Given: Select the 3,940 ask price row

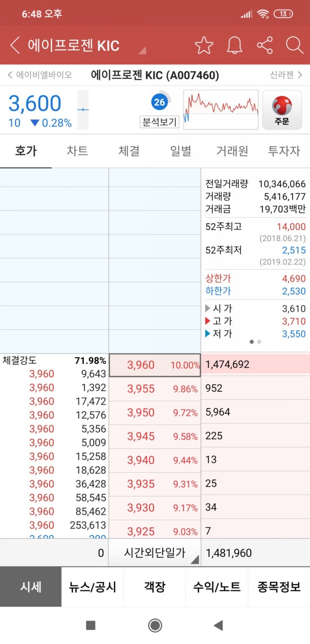Looking at the screenshot, I should 155,460.
